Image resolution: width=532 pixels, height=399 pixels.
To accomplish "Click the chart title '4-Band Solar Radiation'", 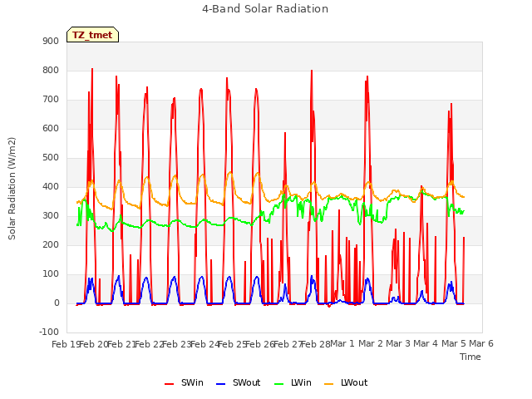I will pyautogui.click(x=265, y=9).
